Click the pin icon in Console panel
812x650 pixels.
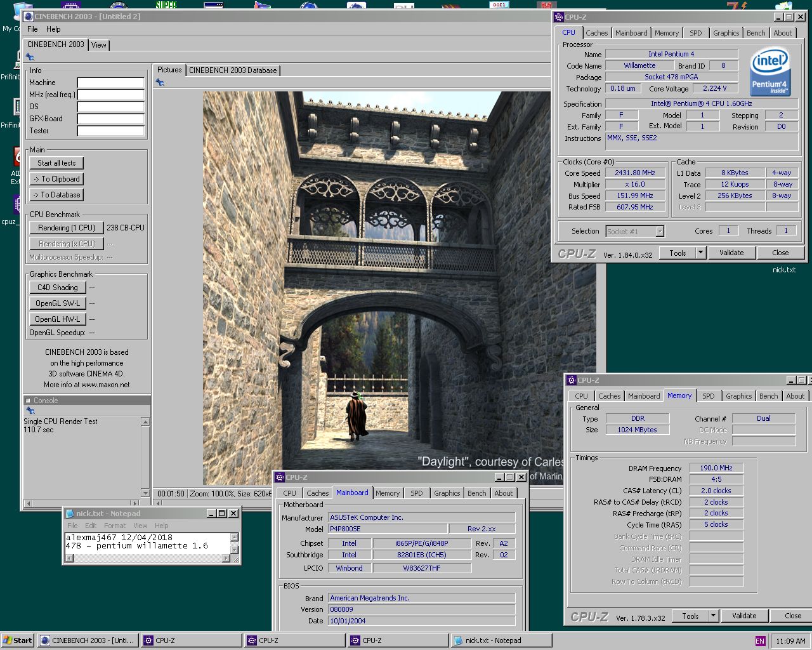click(30, 411)
